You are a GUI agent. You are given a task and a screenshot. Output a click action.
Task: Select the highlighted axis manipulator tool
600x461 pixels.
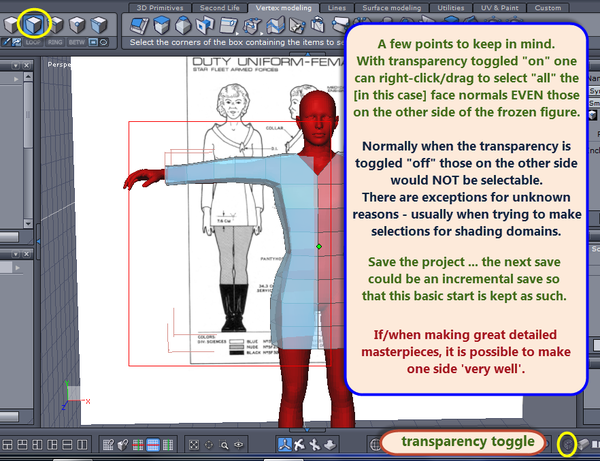click(x=285, y=445)
